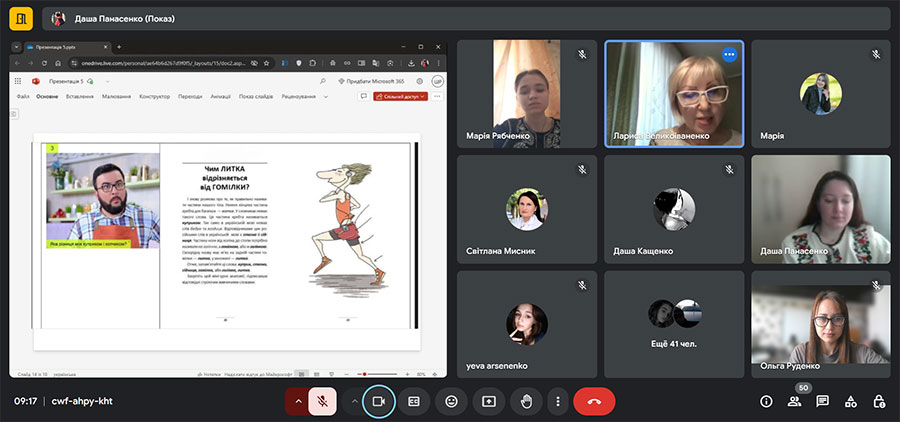Expand the video settings arrow

[x=353, y=401]
